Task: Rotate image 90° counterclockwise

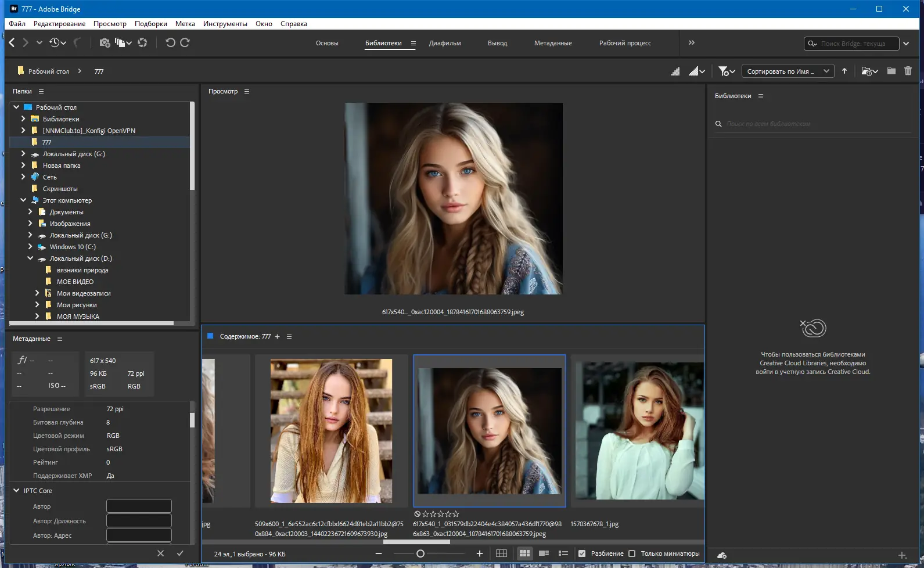Action: (170, 42)
